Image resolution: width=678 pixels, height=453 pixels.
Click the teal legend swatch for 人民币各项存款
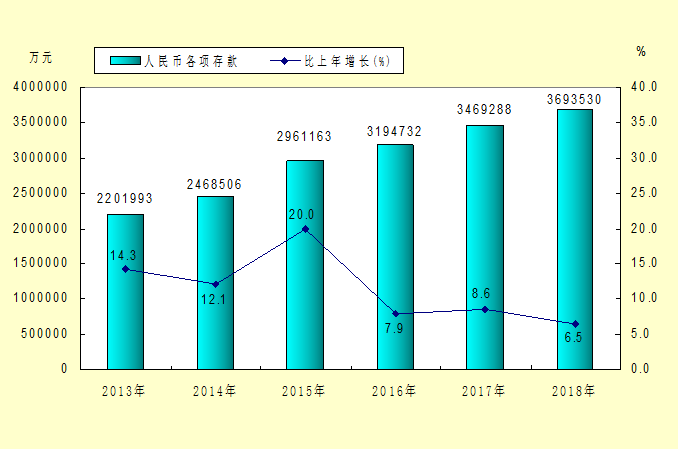pos(125,61)
